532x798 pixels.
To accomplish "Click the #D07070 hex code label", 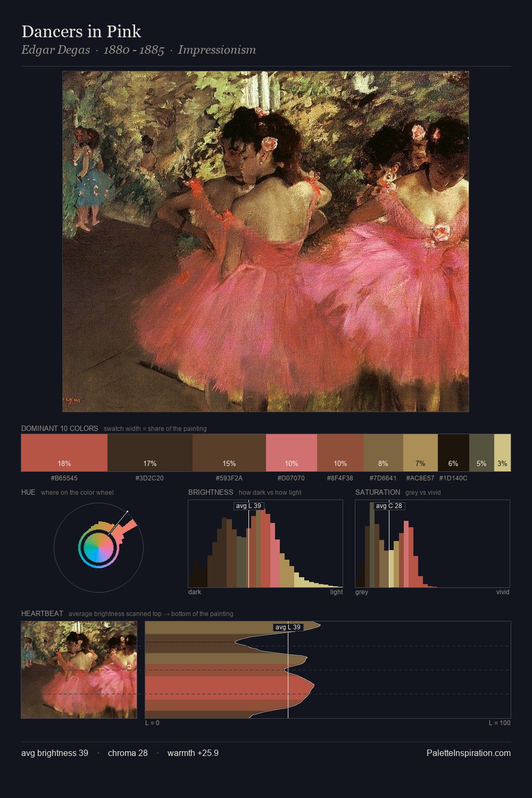I will (292, 478).
